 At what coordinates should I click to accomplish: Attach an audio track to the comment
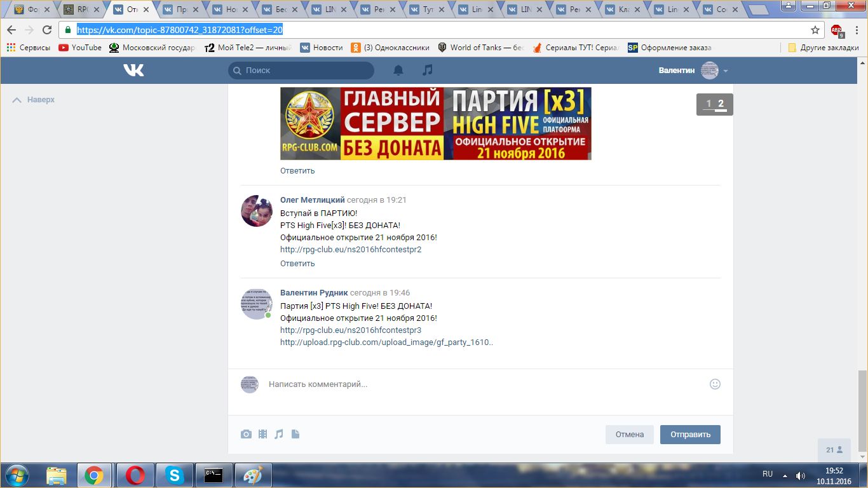(278, 435)
